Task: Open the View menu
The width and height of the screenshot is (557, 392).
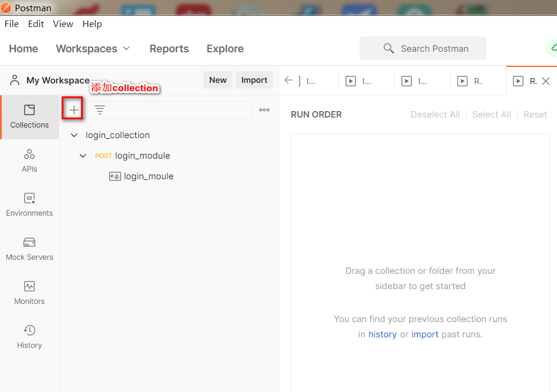Action: click(63, 24)
